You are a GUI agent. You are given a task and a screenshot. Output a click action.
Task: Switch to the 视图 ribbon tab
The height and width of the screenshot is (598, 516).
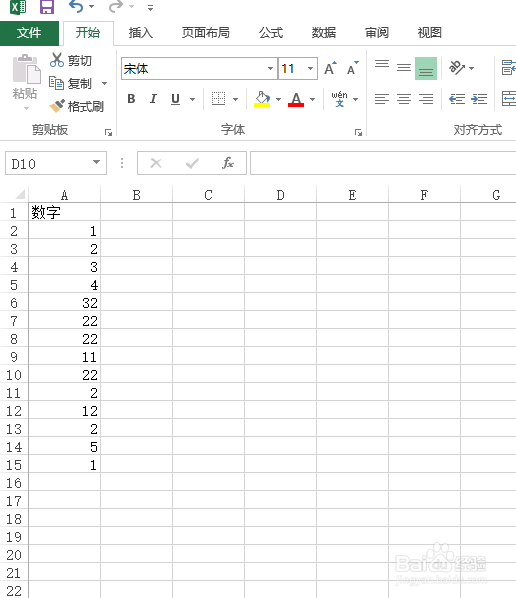(x=429, y=33)
